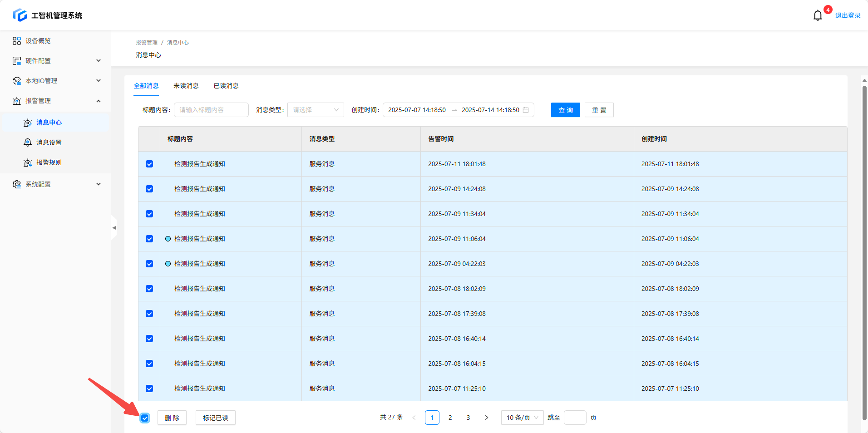Click the 硬件配置 sidebar icon
The width and height of the screenshot is (868, 433).
point(17,61)
